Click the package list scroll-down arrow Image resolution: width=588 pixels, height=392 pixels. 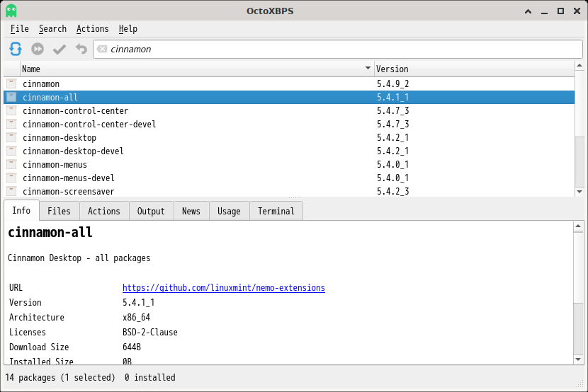[579, 192]
